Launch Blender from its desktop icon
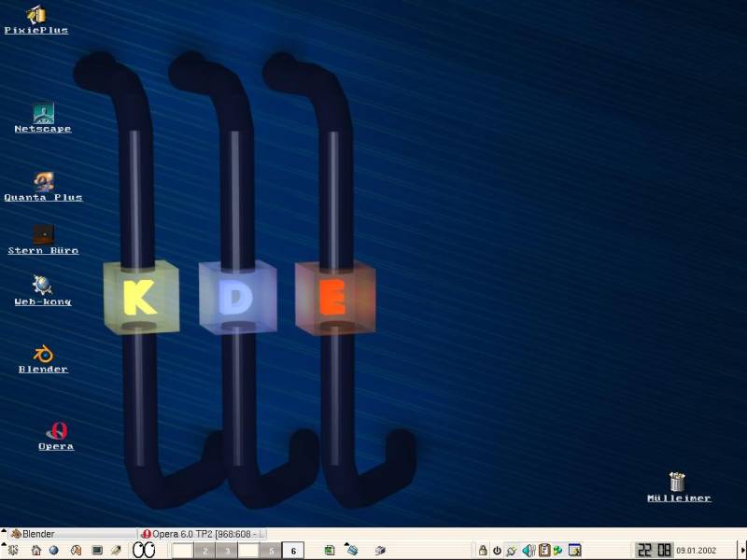This screenshot has height=560, width=747. point(43,358)
